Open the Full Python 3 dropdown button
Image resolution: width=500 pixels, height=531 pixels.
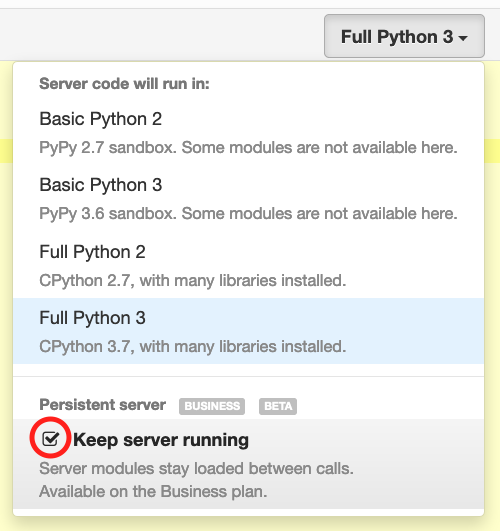[x=404, y=36]
